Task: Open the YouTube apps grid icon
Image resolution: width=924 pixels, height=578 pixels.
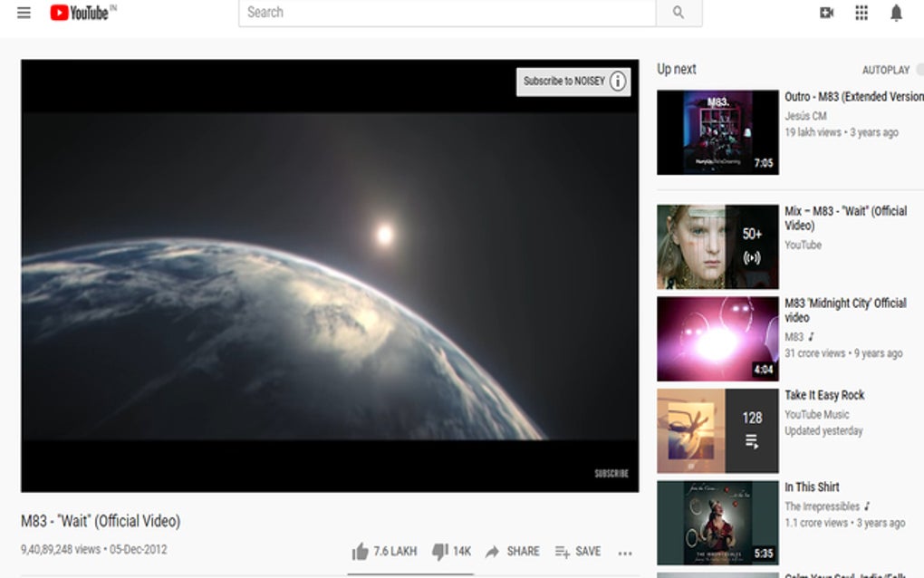Action: pyautogui.click(x=860, y=13)
